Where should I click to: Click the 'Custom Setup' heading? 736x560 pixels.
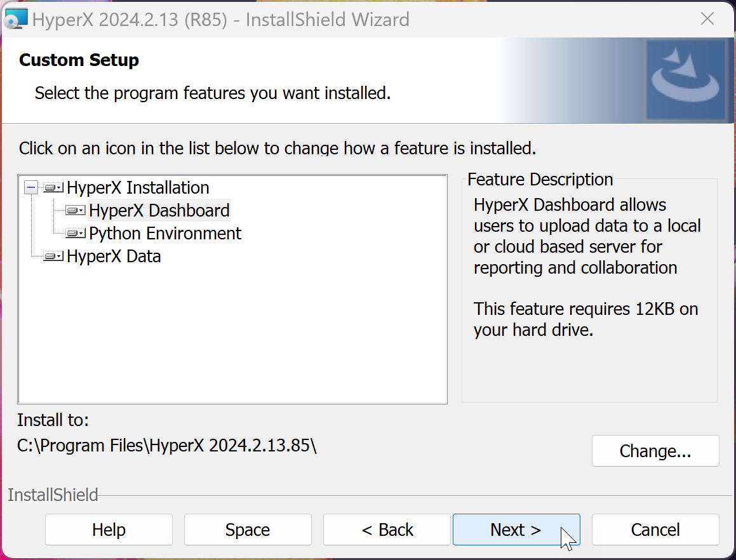pos(79,60)
